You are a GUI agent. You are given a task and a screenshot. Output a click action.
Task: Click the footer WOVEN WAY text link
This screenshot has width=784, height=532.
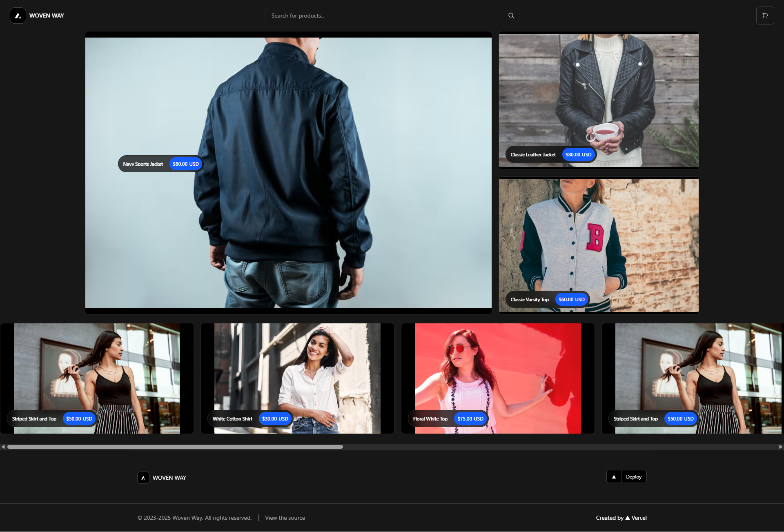[x=169, y=478]
